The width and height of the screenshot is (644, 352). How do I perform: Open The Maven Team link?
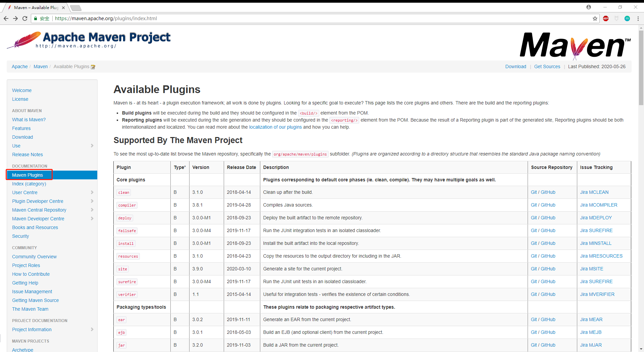[x=30, y=309]
